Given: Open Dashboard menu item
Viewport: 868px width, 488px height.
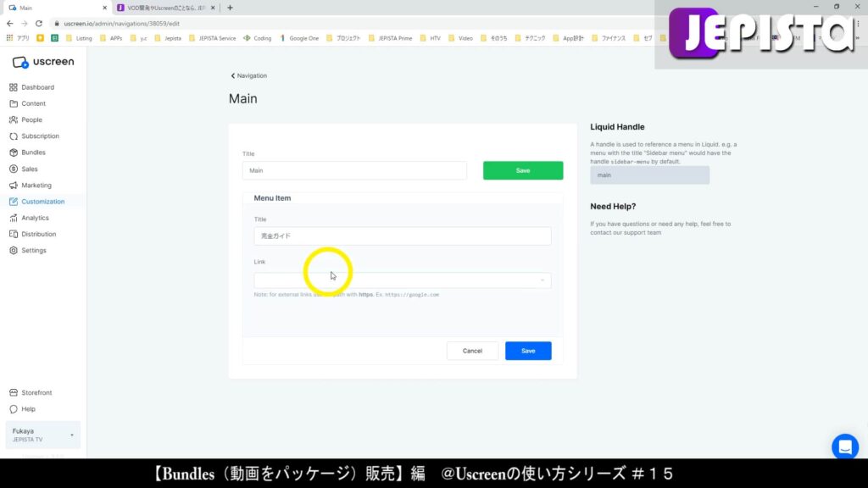Looking at the screenshot, I should [37, 87].
